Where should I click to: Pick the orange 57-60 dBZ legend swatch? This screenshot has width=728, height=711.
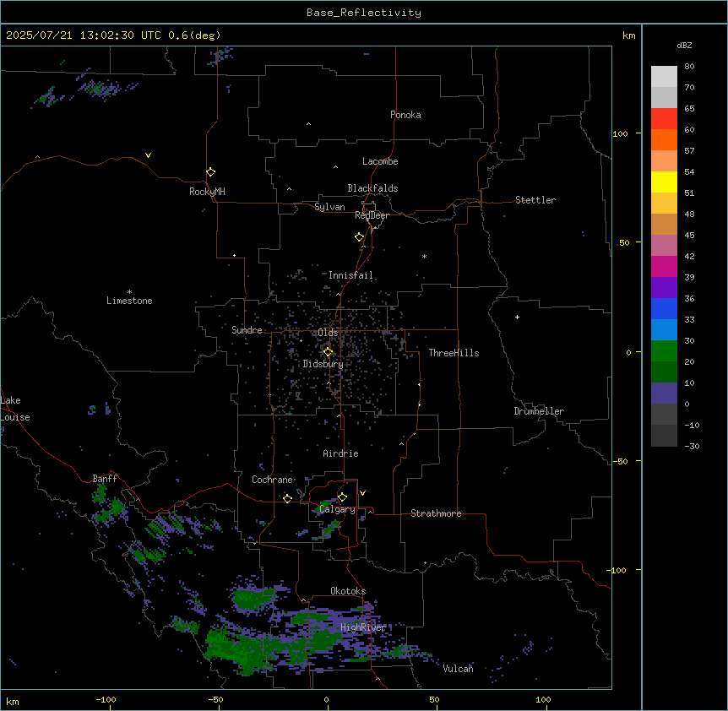[x=664, y=139]
